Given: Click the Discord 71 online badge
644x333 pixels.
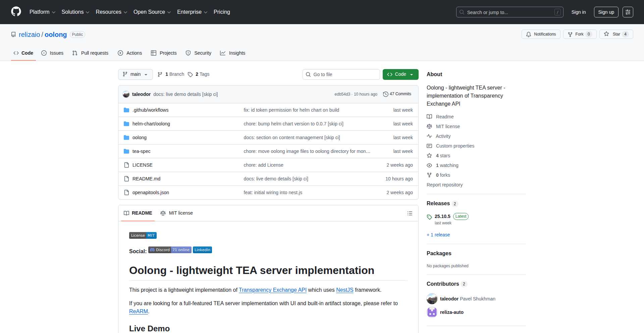Looking at the screenshot, I should [170, 250].
